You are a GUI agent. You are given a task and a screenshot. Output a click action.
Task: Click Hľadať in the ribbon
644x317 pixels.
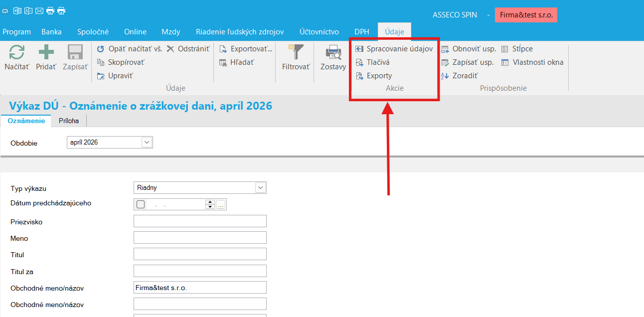coord(237,62)
